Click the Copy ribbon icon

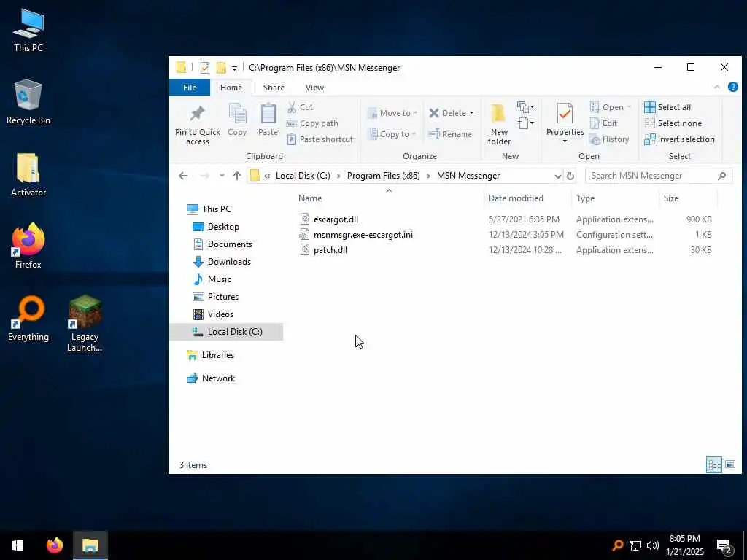(x=237, y=114)
